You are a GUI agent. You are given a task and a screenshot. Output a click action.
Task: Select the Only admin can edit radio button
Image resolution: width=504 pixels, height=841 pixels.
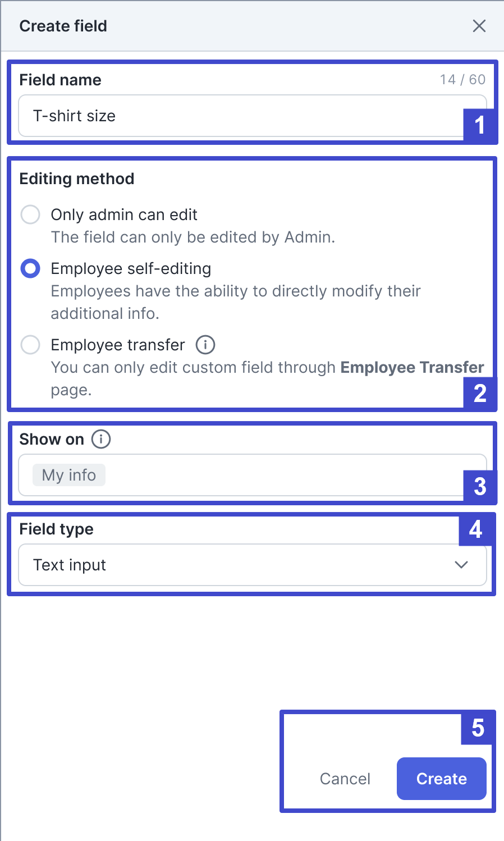pos(30,214)
